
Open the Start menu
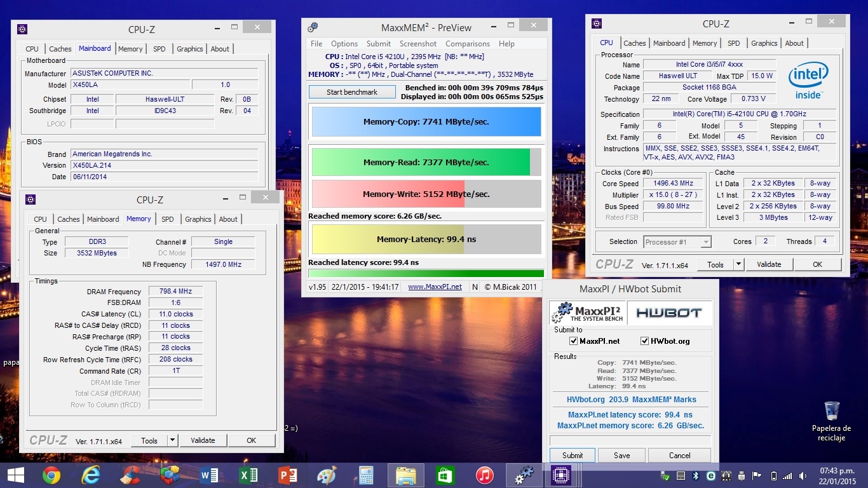(x=15, y=475)
